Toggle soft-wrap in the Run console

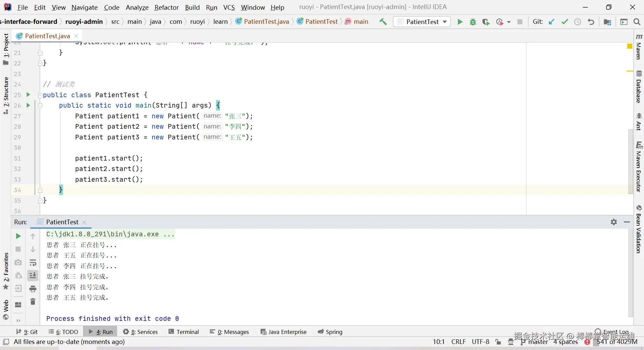[x=33, y=262]
